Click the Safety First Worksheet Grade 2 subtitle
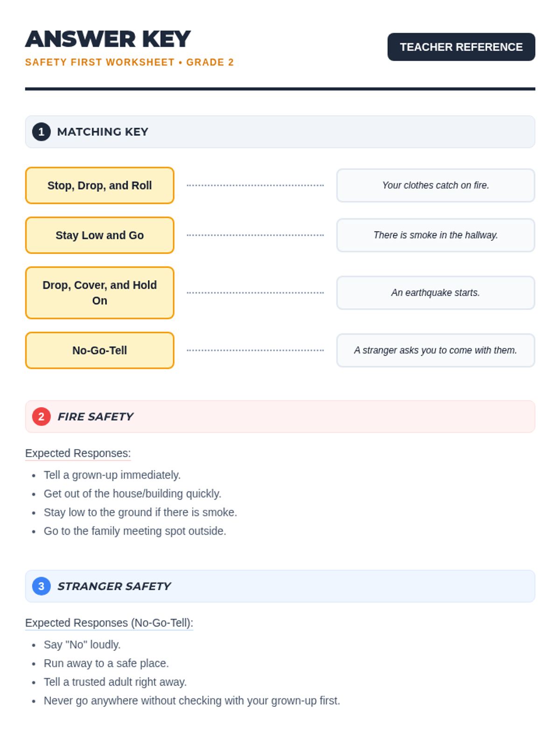This screenshot has height=747, width=560. (x=129, y=62)
